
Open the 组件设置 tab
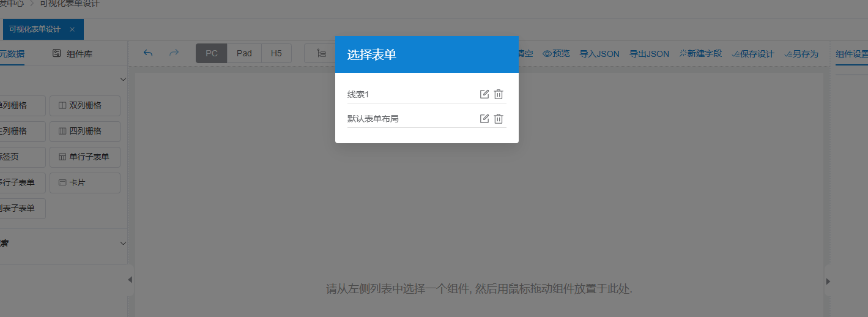coord(851,54)
